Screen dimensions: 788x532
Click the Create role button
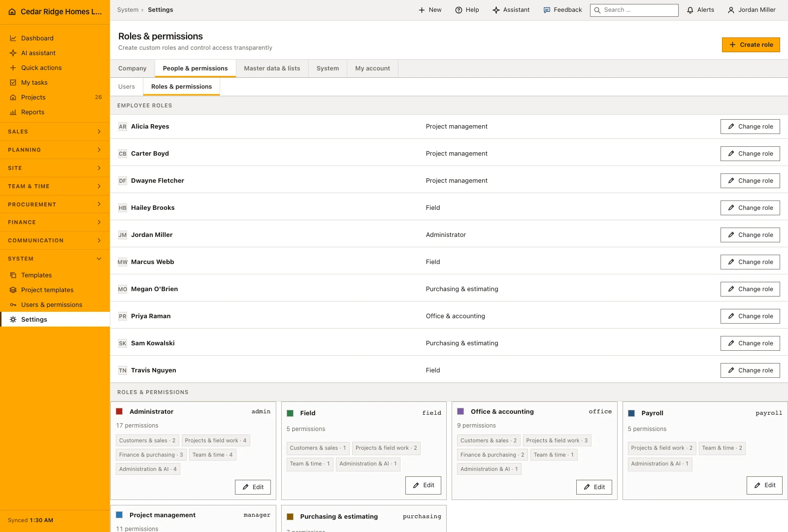(751, 45)
